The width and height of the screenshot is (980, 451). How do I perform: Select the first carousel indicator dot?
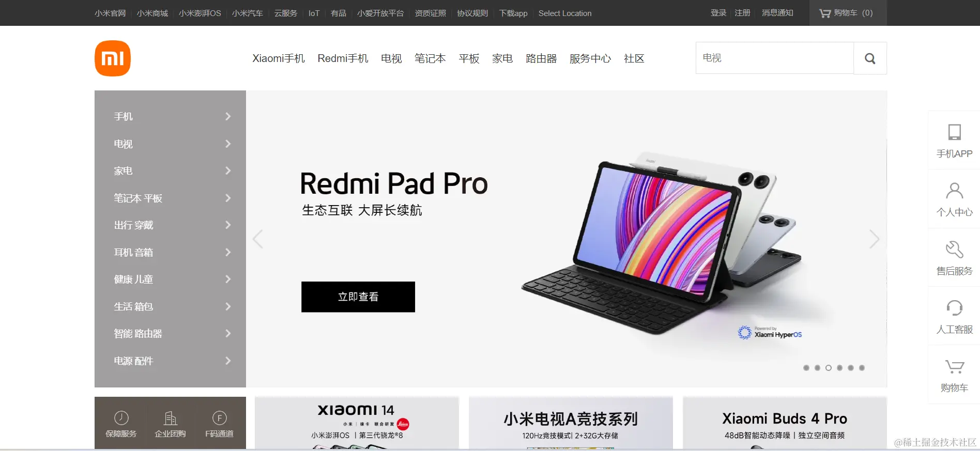[806, 368]
